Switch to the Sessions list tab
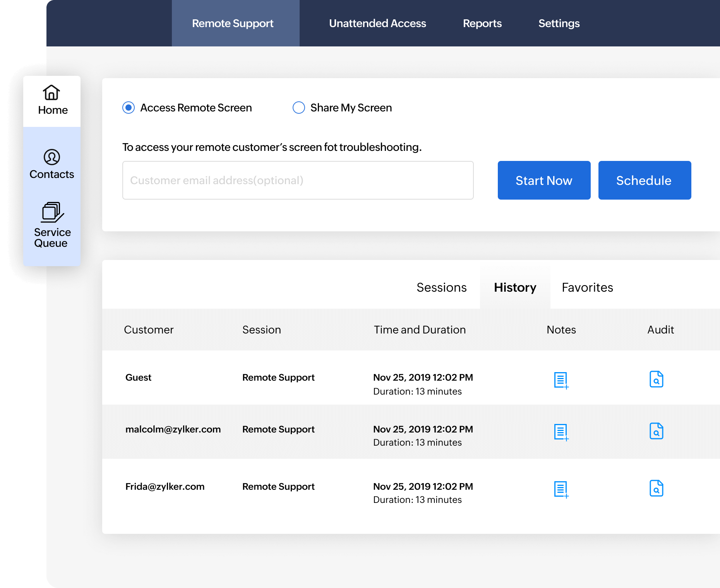Viewport: 720px width, 588px height. tap(441, 287)
